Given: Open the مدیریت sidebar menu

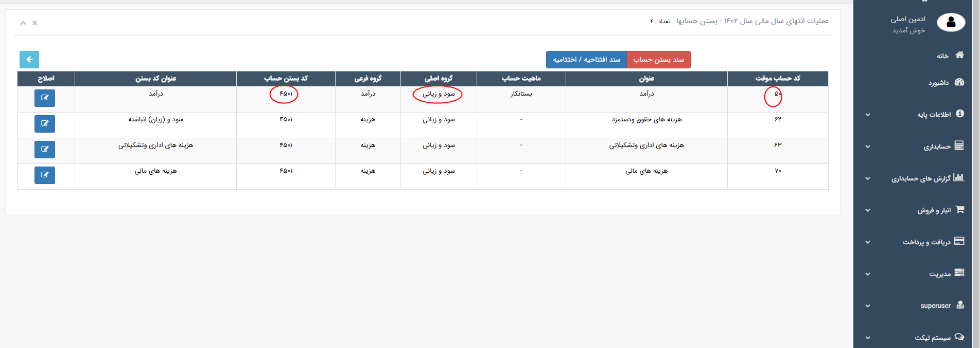Looking at the screenshot, I should coord(939,274).
